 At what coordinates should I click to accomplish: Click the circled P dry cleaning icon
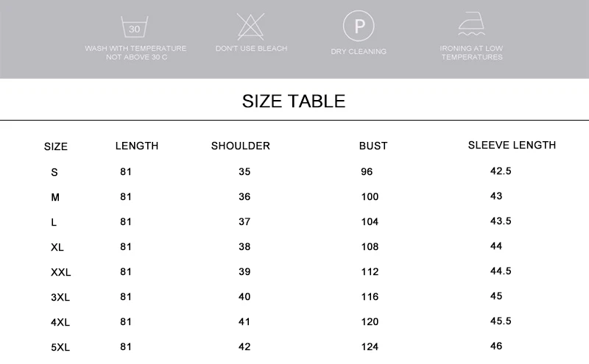(x=359, y=26)
